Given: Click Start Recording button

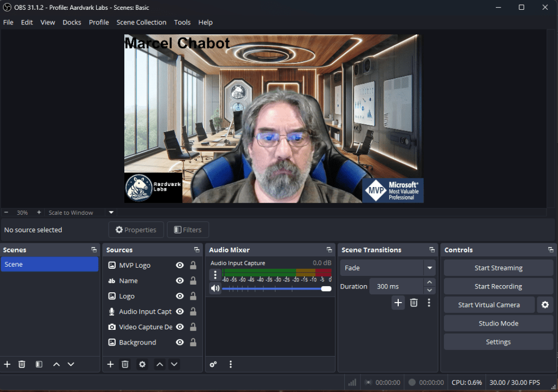Looking at the screenshot, I should coord(498,286).
